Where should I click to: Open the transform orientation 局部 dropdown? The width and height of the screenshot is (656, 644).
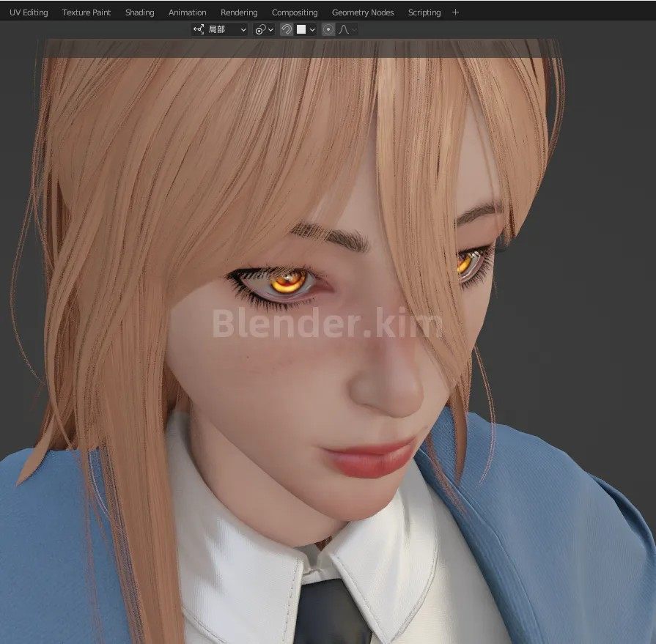219,30
